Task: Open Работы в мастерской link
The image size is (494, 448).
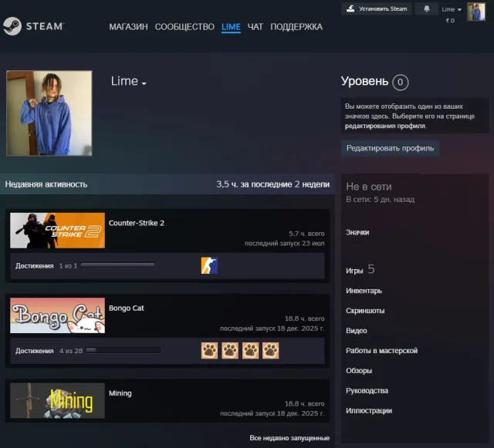Action: click(x=382, y=351)
